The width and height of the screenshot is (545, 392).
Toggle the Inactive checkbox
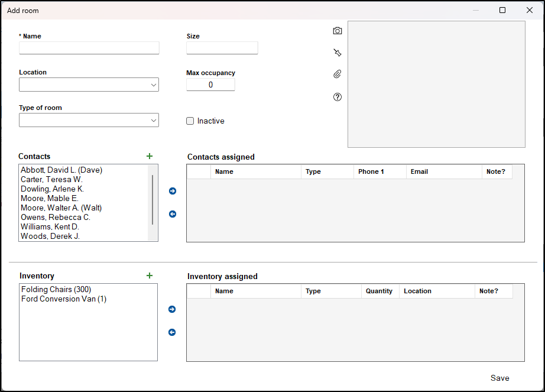click(190, 121)
